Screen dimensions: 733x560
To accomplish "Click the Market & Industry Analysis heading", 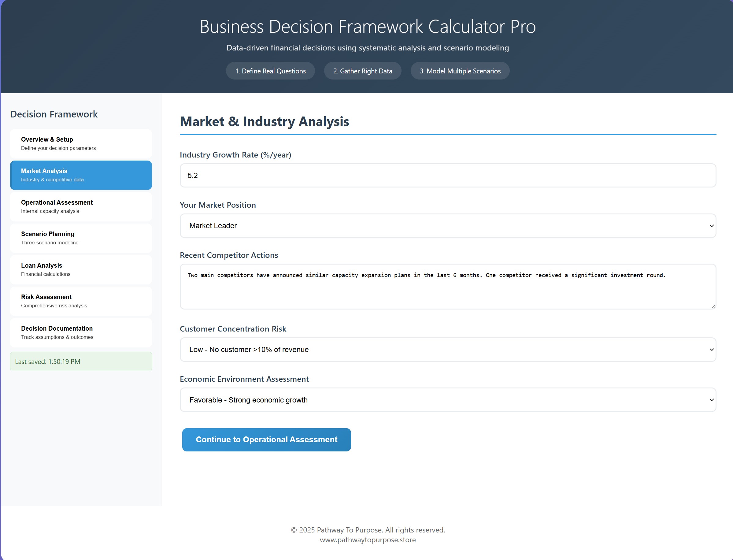I will click(x=265, y=121).
